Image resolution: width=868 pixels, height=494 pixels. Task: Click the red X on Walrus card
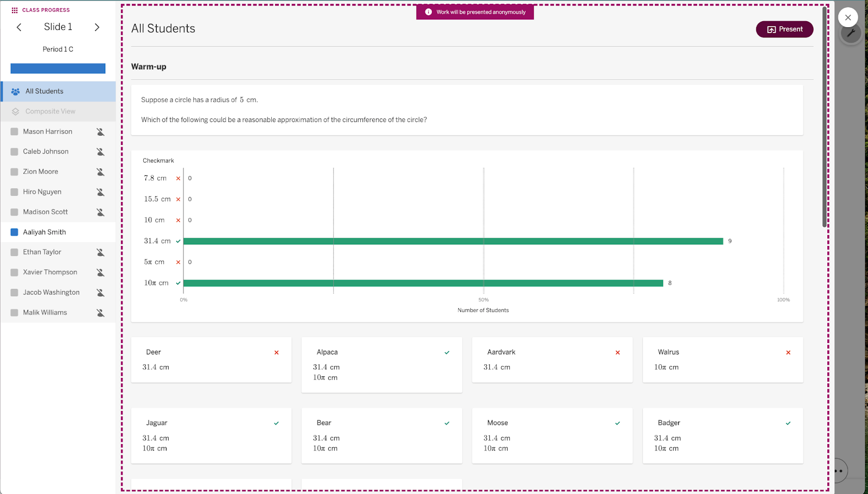tap(788, 353)
